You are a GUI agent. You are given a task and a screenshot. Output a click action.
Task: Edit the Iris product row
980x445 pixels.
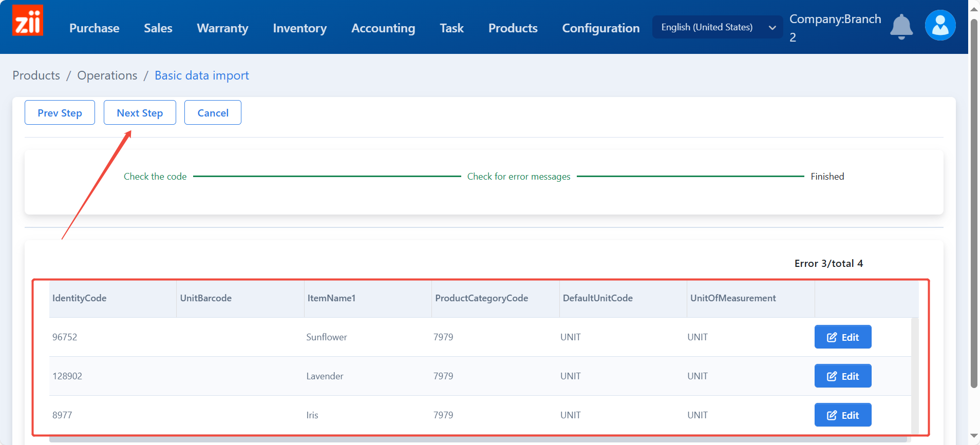pyautogui.click(x=842, y=415)
